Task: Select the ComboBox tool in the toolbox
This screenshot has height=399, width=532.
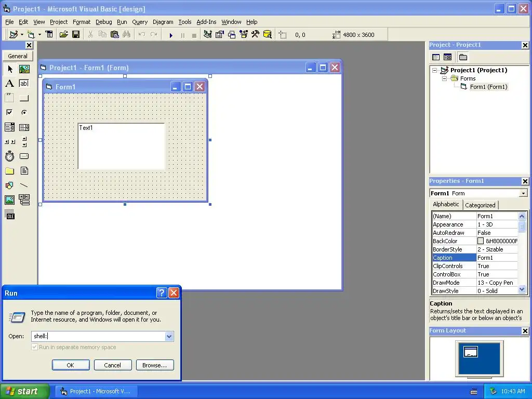Action: click(9, 127)
